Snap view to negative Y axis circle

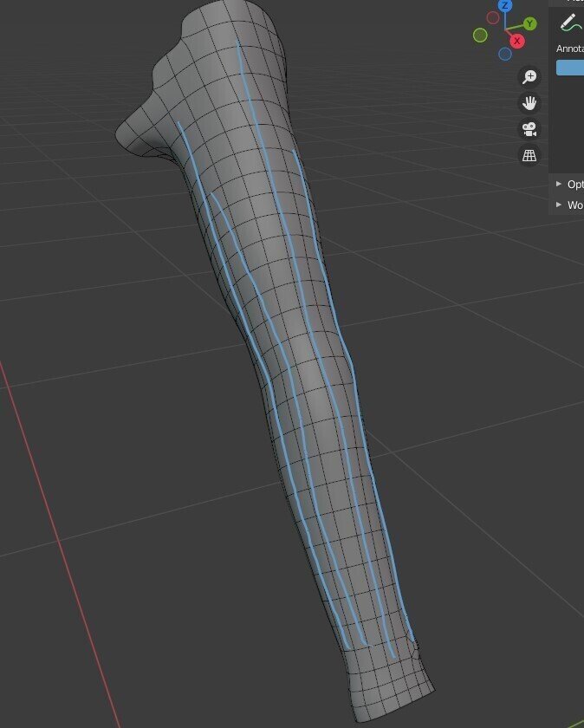point(480,36)
